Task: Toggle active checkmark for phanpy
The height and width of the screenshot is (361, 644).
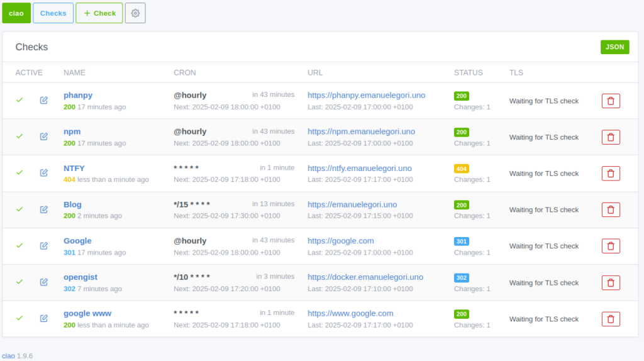Action: 19,100
